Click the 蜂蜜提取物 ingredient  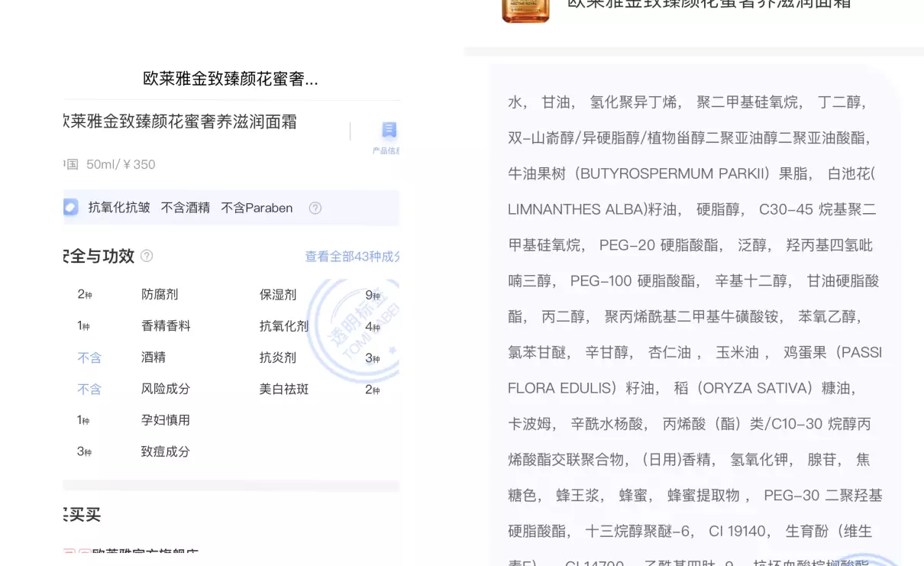coord(704,496)
